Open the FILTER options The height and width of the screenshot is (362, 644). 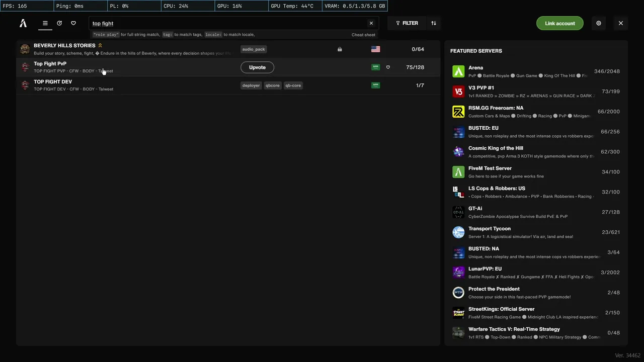pyautogui.click(x=407, y=23)
